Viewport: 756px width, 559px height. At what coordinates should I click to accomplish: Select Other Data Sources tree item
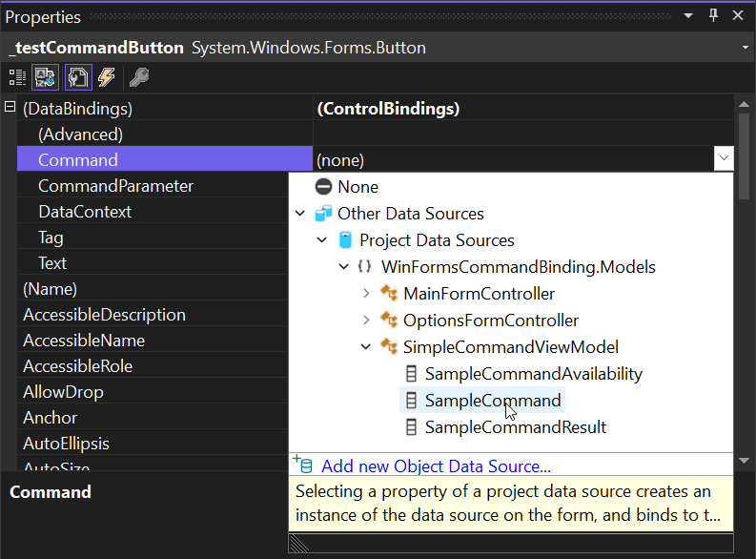coord(411,213)
